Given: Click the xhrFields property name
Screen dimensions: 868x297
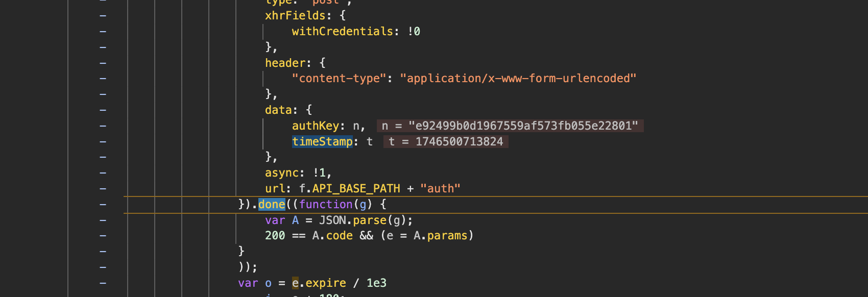Looking at the screenshot, I should pos(295,16).
